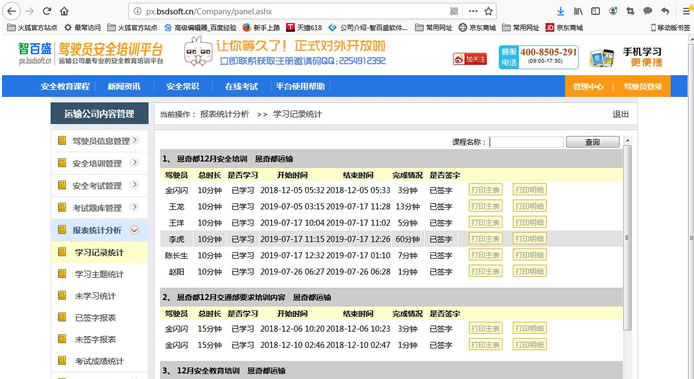Viewport: 694px width, 379px height.
Task: Open the 平台使用帮助 nav tab
Action: 300,86
